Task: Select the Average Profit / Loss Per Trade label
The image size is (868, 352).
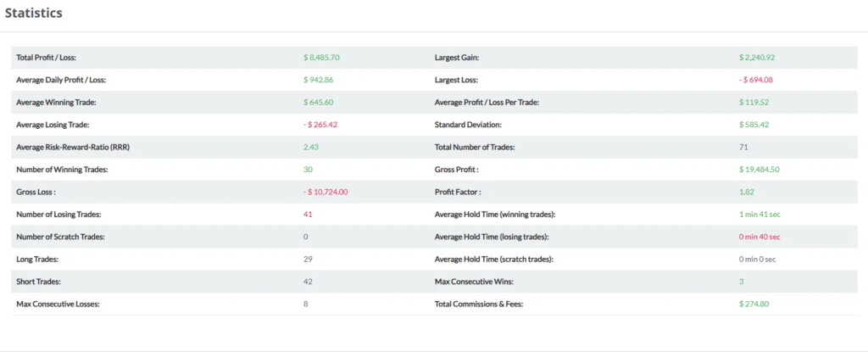Action: [x=487, y=102]
